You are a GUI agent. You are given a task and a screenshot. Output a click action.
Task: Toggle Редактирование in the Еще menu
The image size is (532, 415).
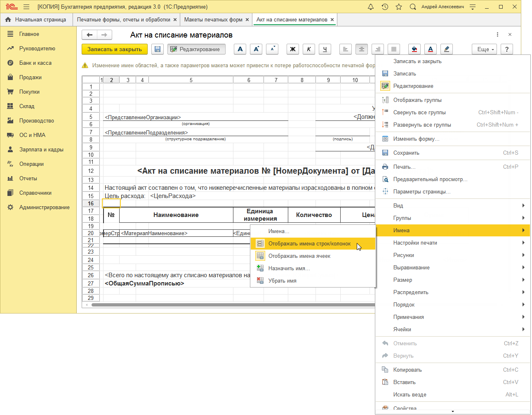pyautogui.click(x=453, y=86)
